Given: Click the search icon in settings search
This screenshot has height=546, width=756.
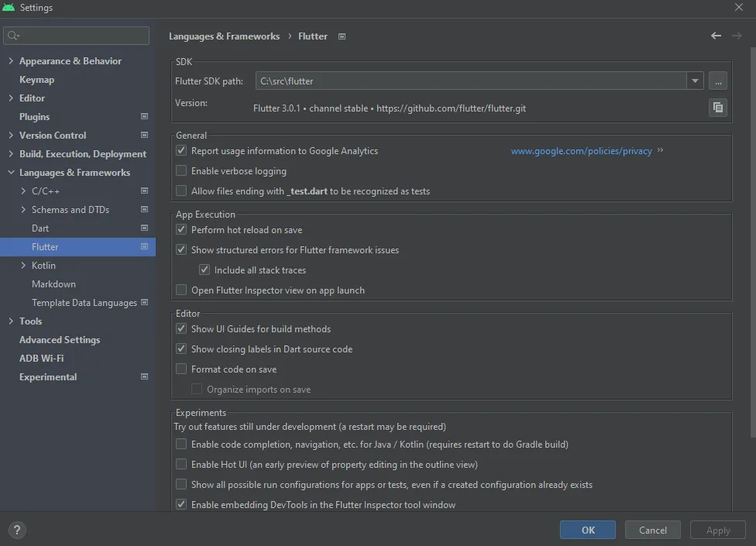Looking at the screenshot, I should [x=13, y=36].
